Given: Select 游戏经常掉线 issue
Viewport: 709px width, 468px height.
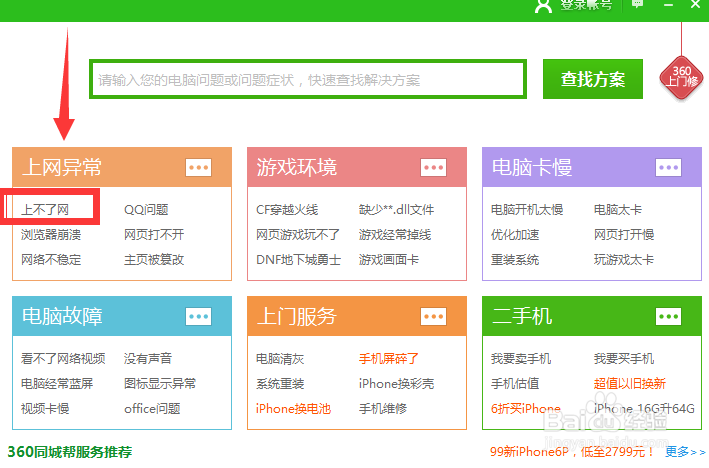Looking at the screenshot, I should pyautogui.click(x=395, y=235).
